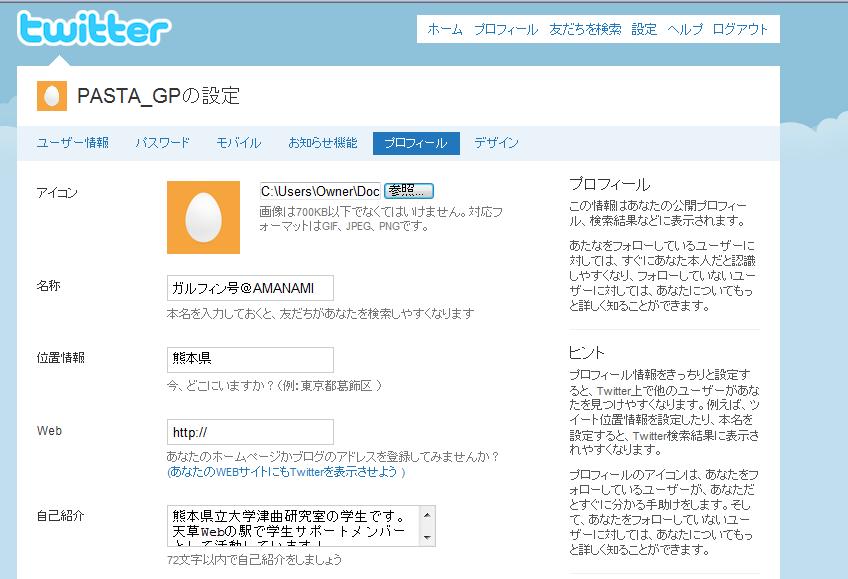848x579 pixels.
Task: Switch to the パスワード tab
Action: tap(162, 143)
